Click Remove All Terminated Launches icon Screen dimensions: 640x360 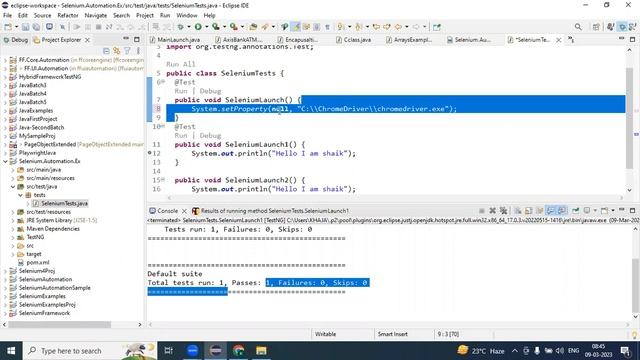(x=503, y=211)
